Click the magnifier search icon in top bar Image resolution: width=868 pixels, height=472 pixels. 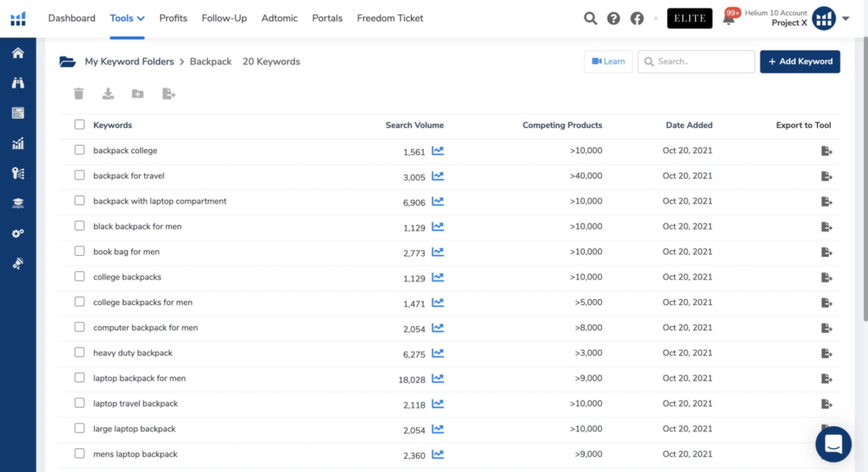(x=591, y=19)
